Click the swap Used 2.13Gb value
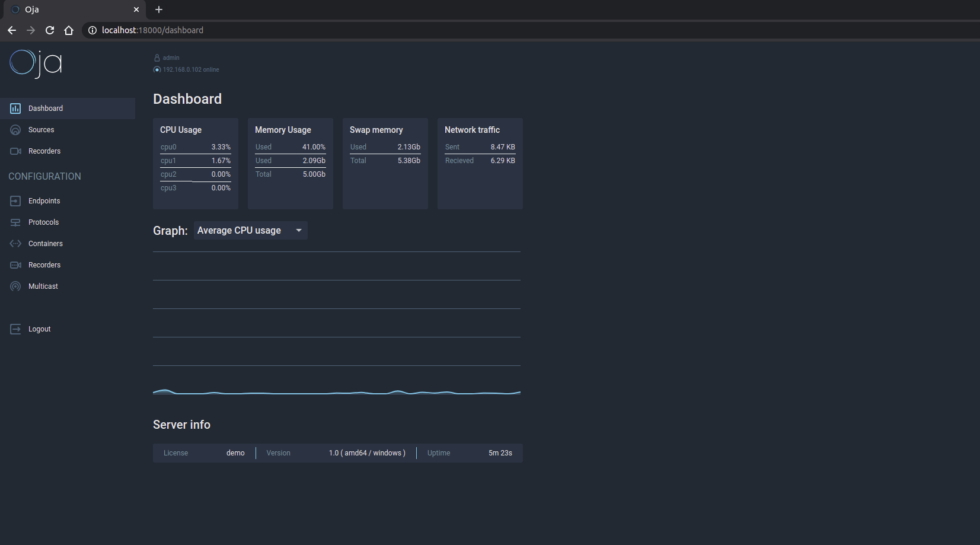Image resolution: width=980 pixels, height=545 pixels. click(408, 147)
